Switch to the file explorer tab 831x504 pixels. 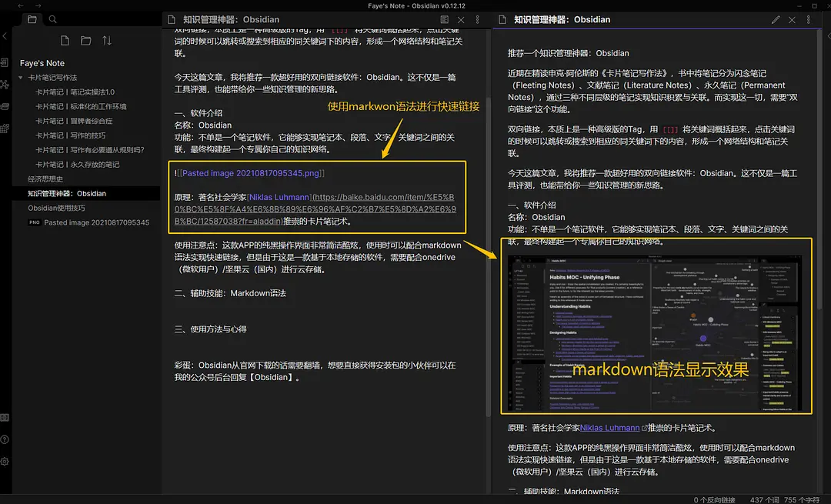pos(32,19)
